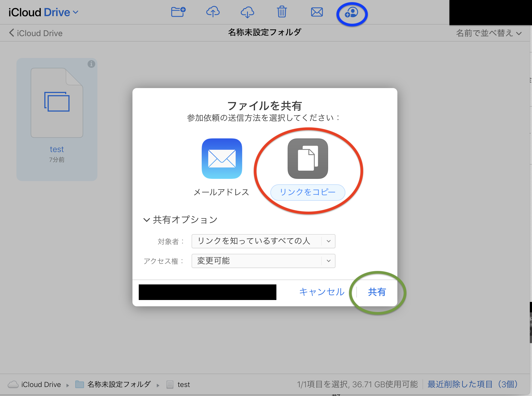Click the email envelope toolbar icon
This screenshot has width=532, height=396.
(317, 12)
